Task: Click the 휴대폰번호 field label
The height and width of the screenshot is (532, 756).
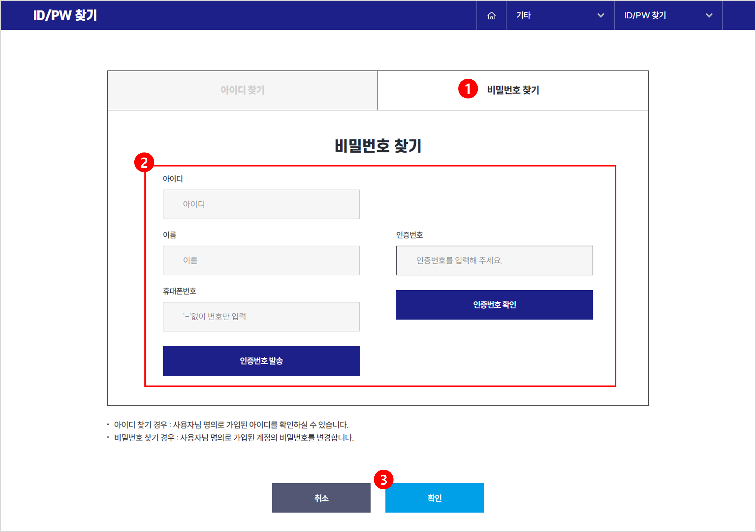Action: click(x=179, y=291)
